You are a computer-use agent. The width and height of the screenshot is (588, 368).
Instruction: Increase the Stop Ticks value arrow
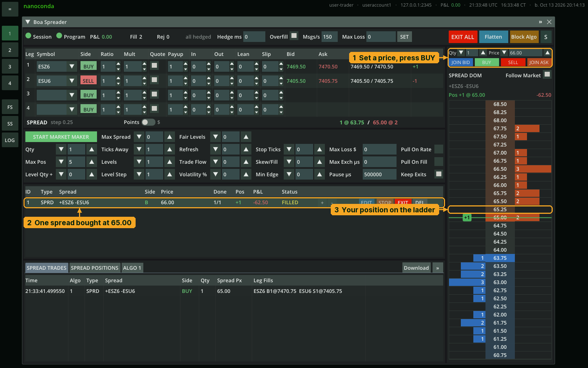tap(319, 149)
